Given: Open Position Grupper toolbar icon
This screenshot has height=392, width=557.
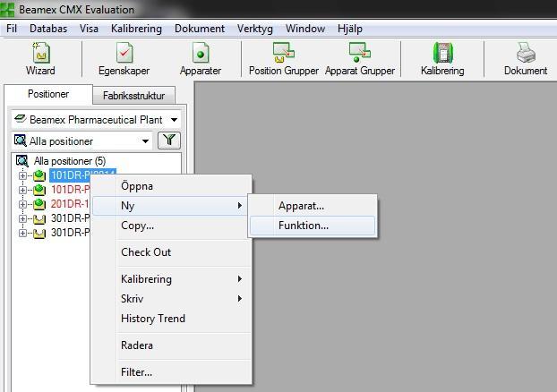Looking at the screenshot, I should point(284,58).
